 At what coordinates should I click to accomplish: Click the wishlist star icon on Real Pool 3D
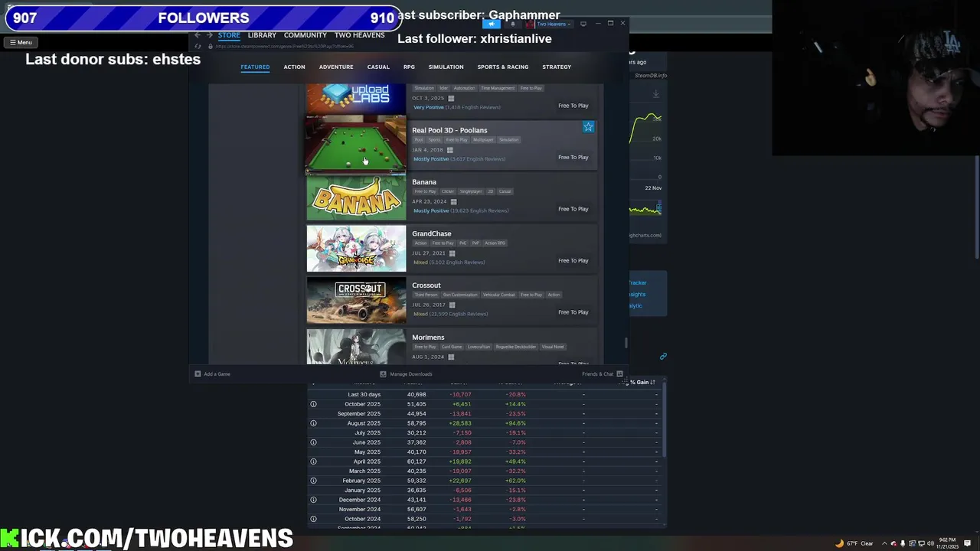tap(588, 127)
